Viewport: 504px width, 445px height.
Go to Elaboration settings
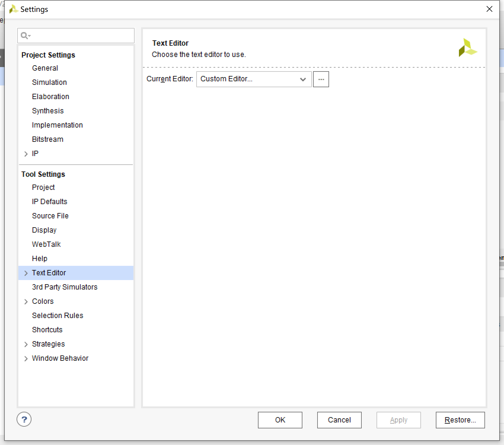[x=51, y=96]
